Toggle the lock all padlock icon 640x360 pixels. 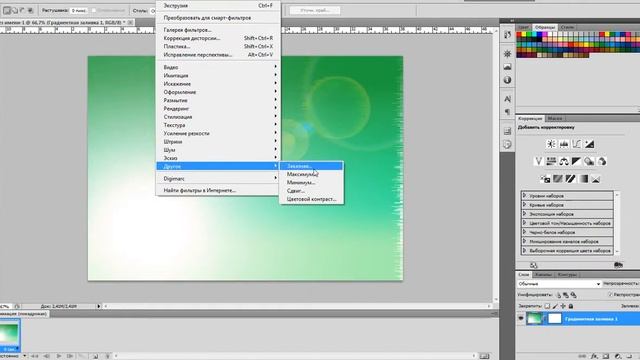click(x=571, y=306)
